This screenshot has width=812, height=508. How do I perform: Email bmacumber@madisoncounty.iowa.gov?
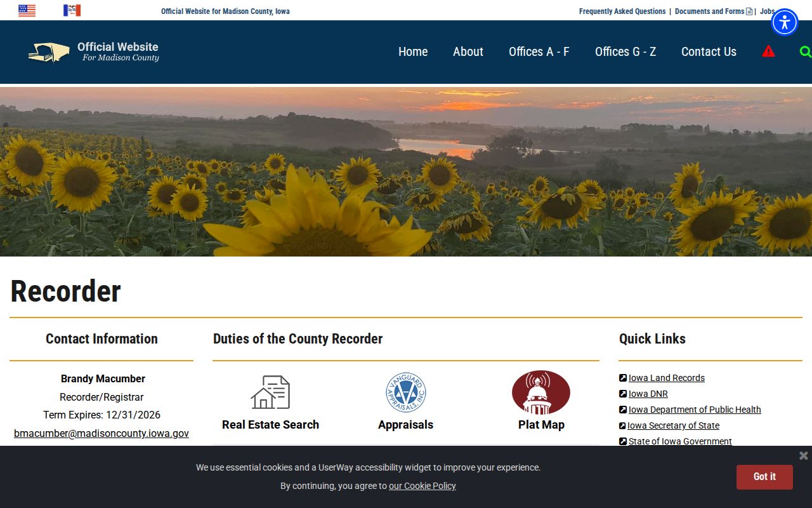[x=101, y=433]
